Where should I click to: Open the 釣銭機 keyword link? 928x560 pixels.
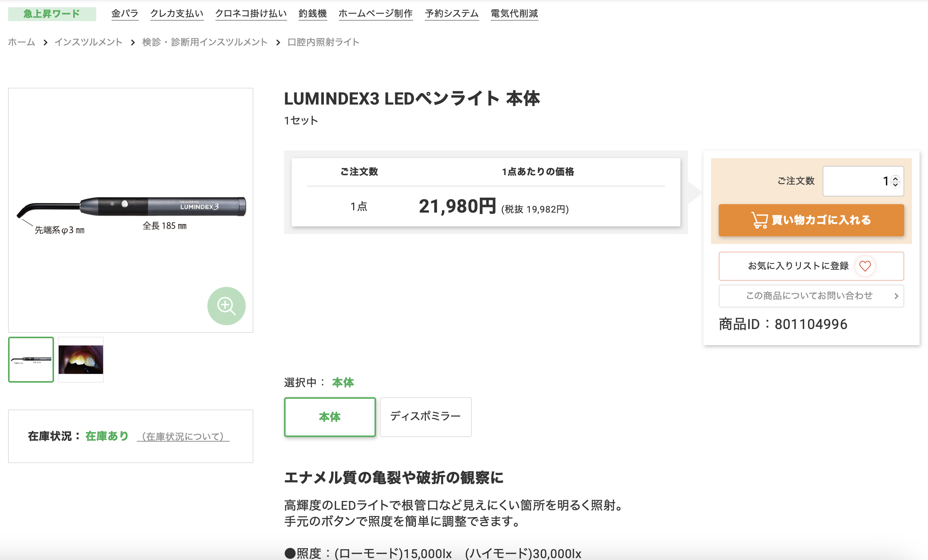313,14
